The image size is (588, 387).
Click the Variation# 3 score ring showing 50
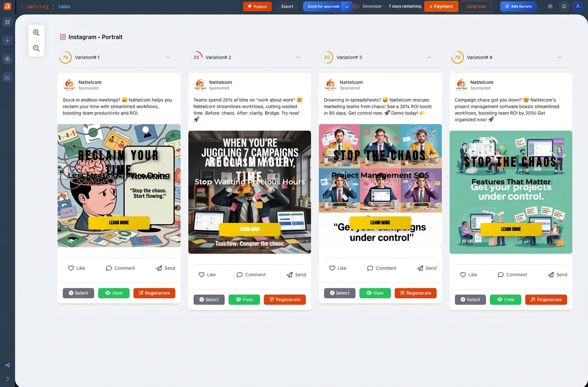[x=327, y=57]
